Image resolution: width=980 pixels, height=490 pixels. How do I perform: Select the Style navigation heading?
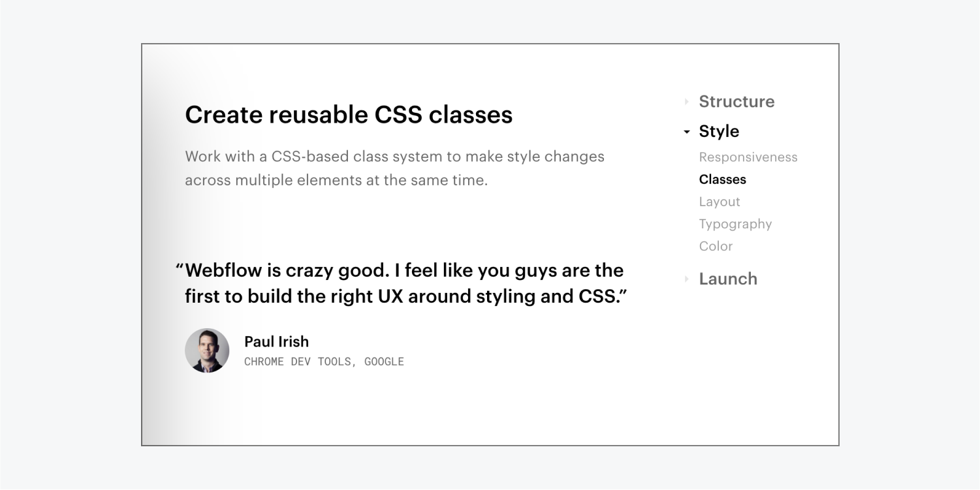719,131
